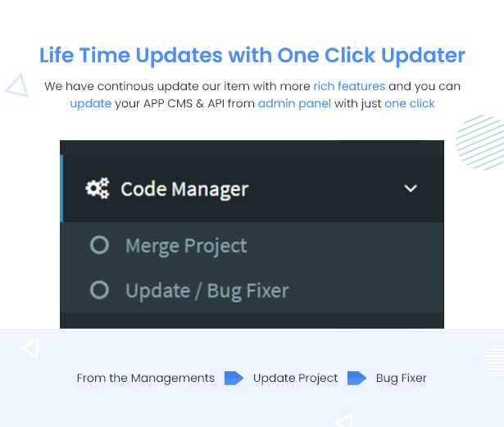Click the striped circle decoration at right
This screenshot has height=427, width=504.
tap(480, 143)
